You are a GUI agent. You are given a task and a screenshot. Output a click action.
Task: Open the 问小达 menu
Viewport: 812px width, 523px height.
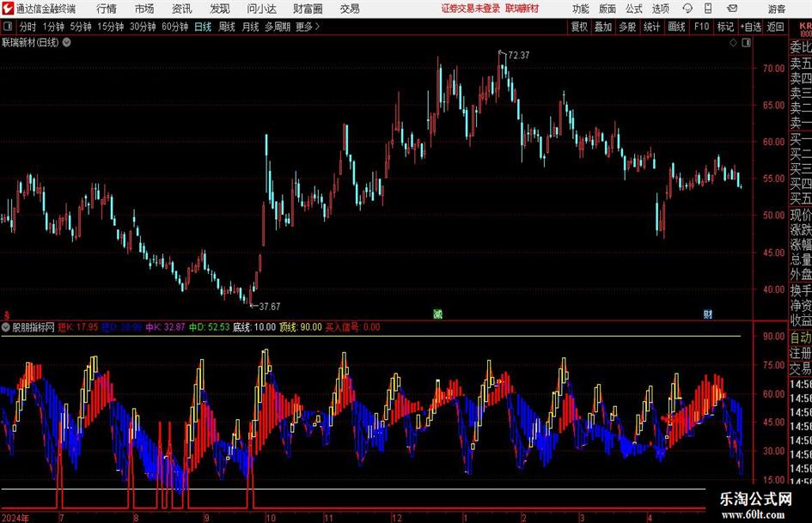(x=261, y=9)
